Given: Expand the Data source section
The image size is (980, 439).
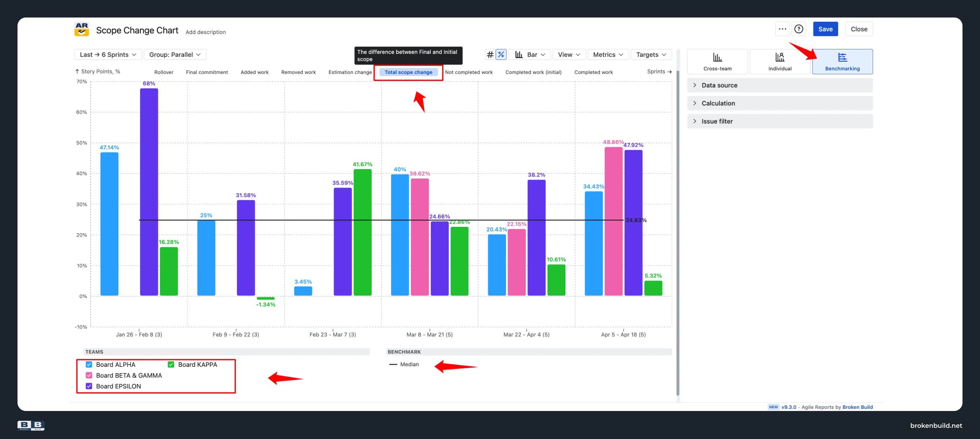Looking at the screenshot, I should (x=779, y=85).
